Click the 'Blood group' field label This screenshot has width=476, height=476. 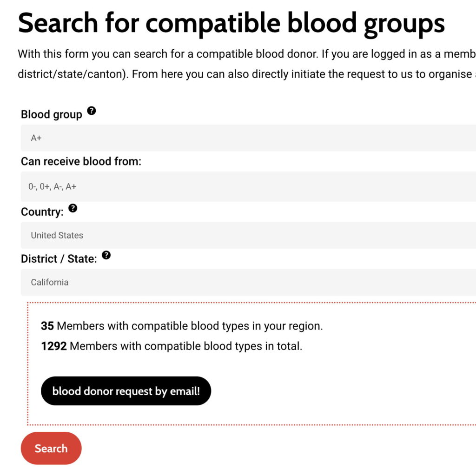coord(52,114)
